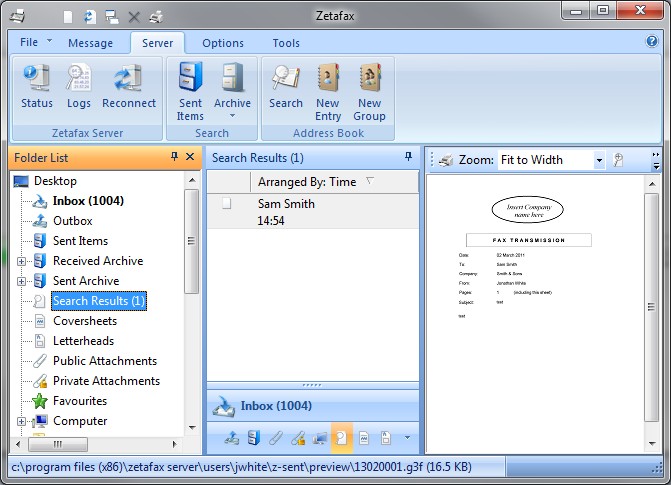
Task: Open preview toolbar overflow options arrow
Action: click(x=656, y=161)
